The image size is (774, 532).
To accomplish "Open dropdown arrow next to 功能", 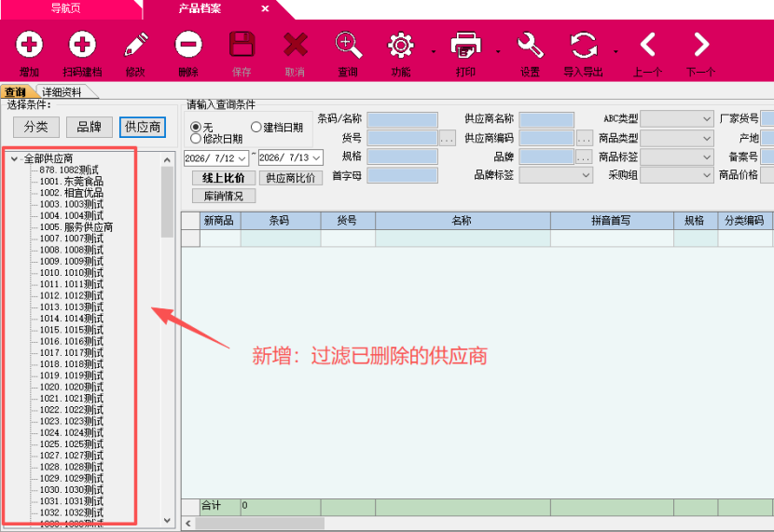I will (434, 51).
